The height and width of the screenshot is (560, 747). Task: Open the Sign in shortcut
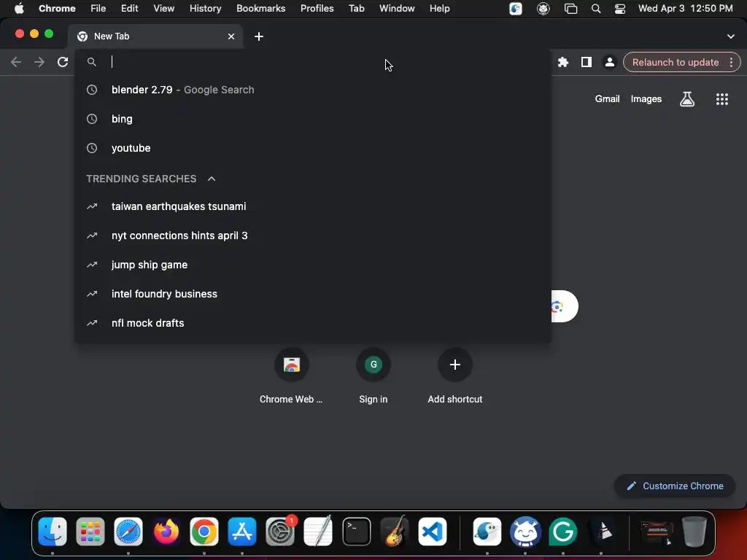pos(373,376)
